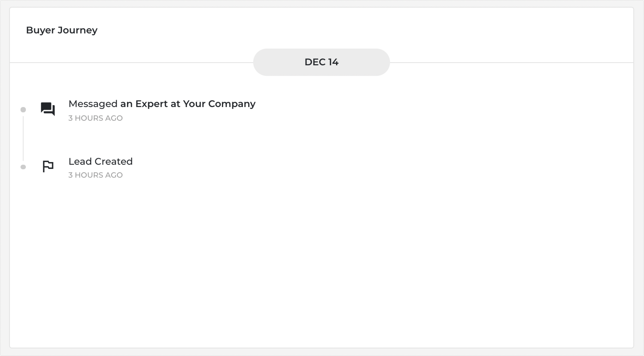Click the divider line right of DEC 14
The width and height of the screenshot is (644, 356).
(512, 62)
